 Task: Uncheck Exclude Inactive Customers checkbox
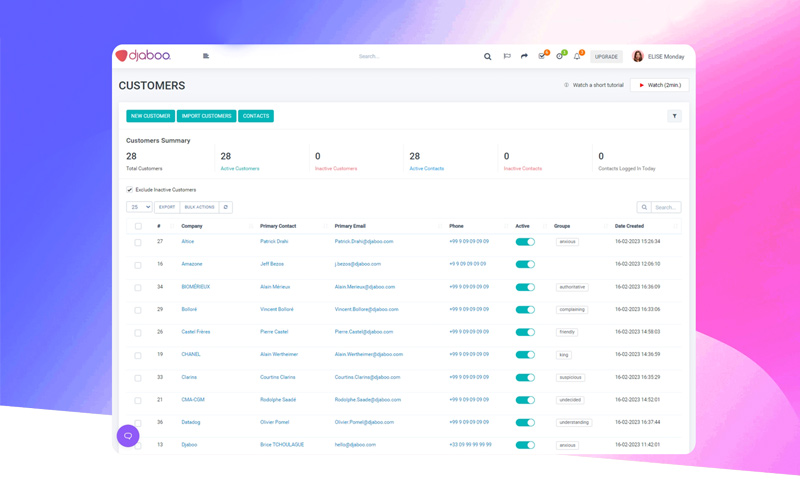click(x=130, y=190)
